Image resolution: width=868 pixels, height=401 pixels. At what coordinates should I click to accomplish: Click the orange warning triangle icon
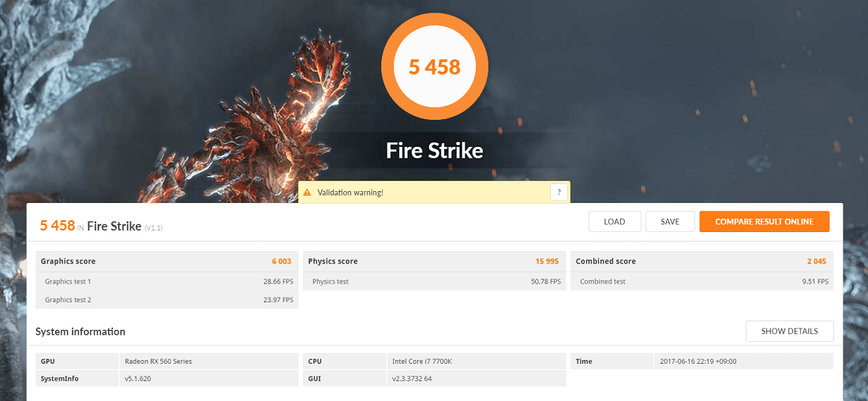(307, 193)
